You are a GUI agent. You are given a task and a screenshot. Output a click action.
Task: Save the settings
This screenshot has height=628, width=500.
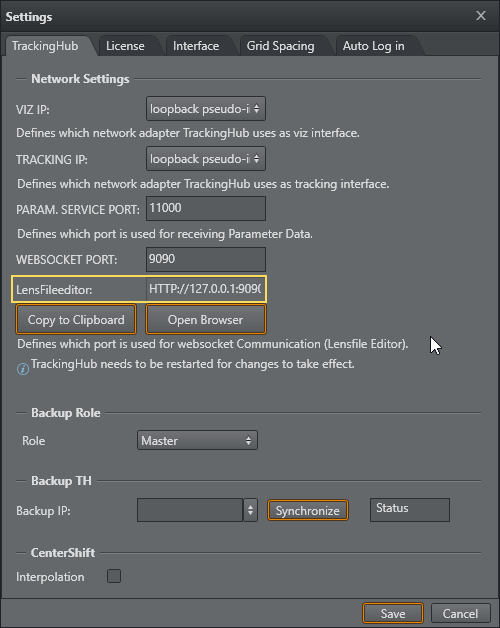tap(393, 614)
